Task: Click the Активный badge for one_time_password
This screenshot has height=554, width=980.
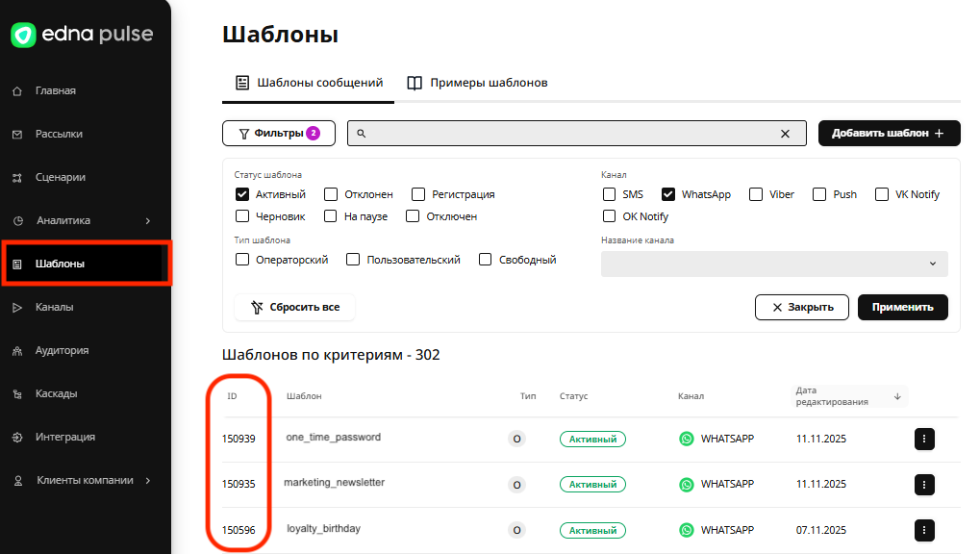Action: 592,440
